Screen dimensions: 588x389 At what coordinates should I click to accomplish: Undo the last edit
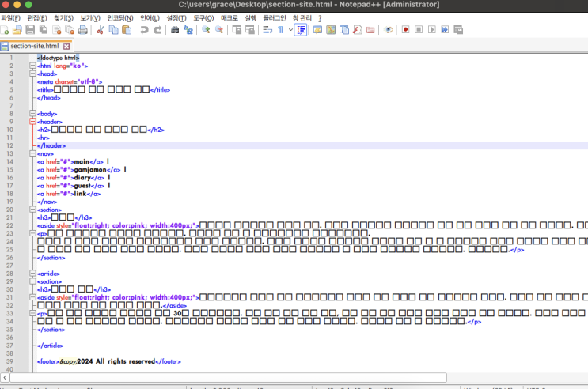(144, 30)
